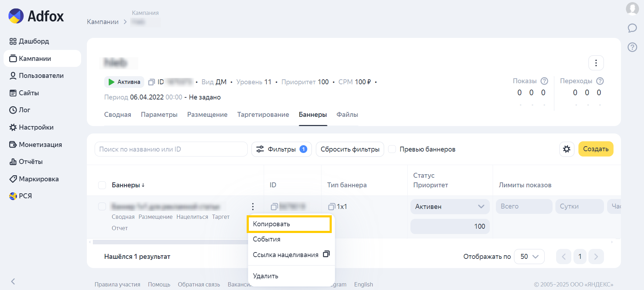Click the banner row three-dot menu

(x=253, y=206)
